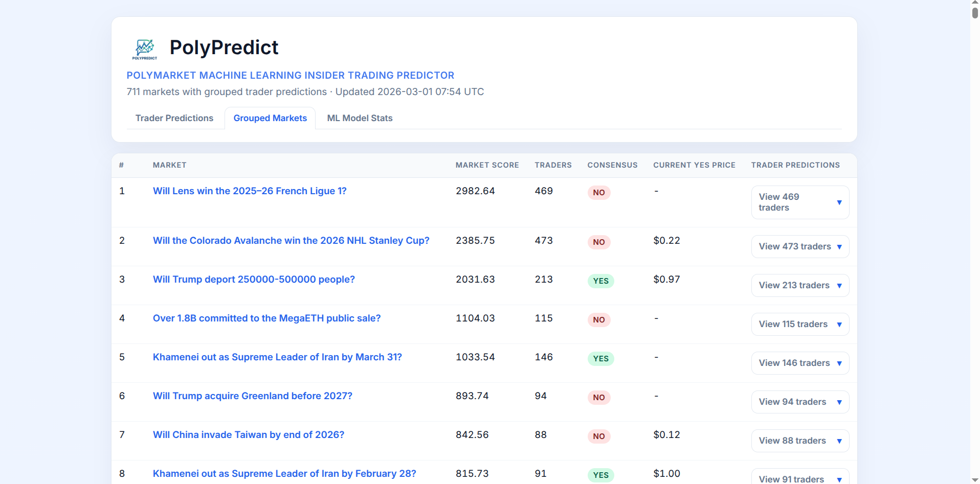
Task: Expand the View 88 traders dropdown
Action: pyautogui.click(x=800, y=441)
